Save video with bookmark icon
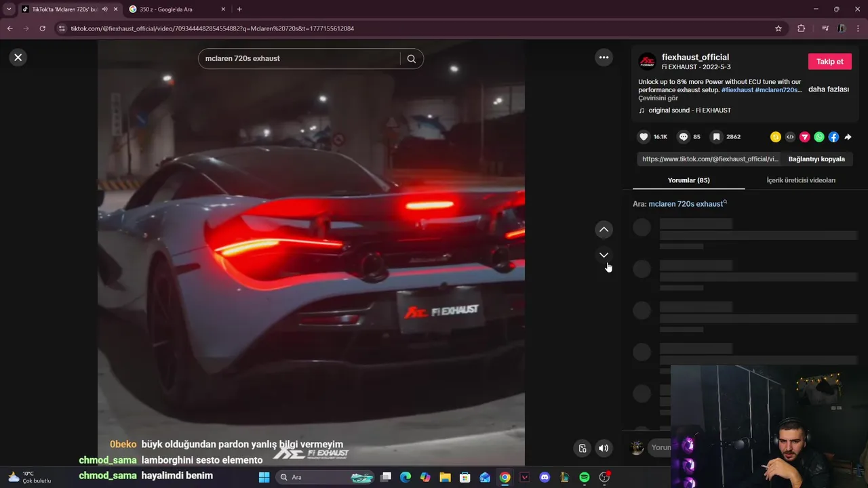 [716, 137]
